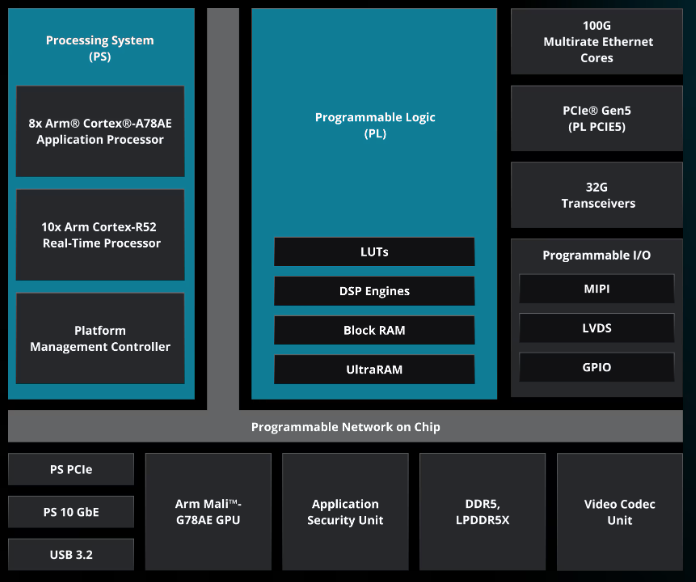Click the Programmable Network on Chip bar
The height and width of the screenshot is (582, 696).
point(345,427)
